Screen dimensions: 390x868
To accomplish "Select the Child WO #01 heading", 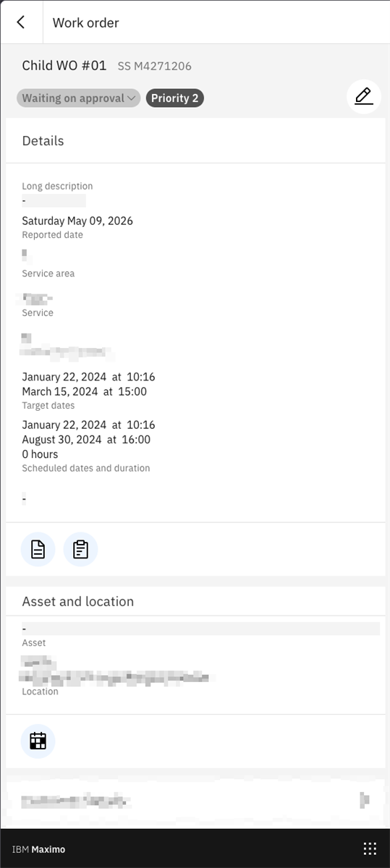I will (x=64, y=65).
